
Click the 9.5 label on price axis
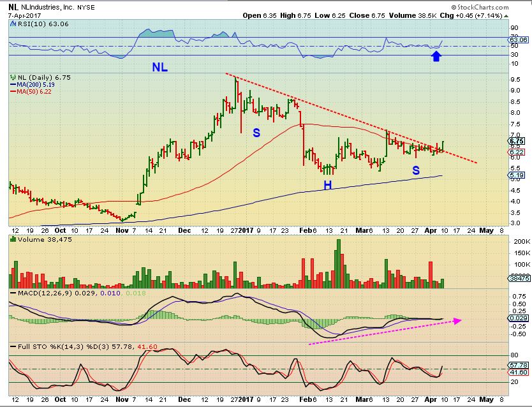[515, 80]
